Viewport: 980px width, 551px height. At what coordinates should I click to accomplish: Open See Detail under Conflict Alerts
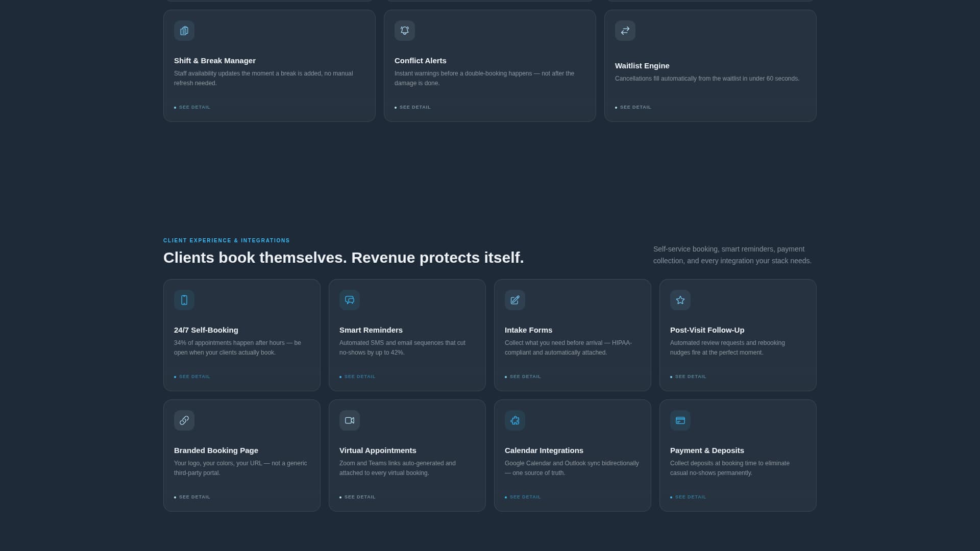coord(413,107)
